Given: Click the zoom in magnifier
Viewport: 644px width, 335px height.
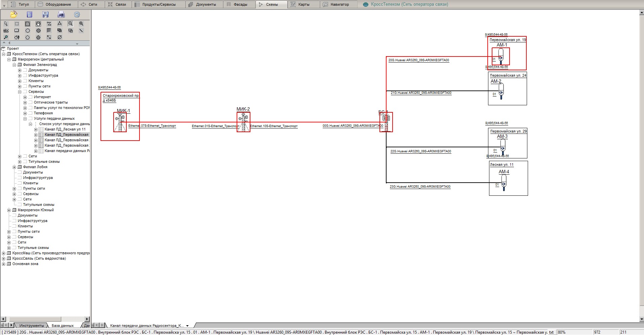Looking at the screenshot, I should tap(81, 24).
